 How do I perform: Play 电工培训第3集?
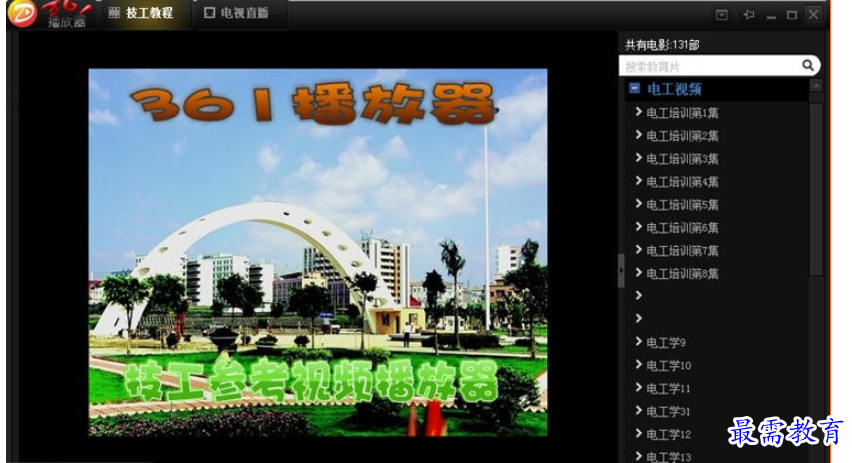(x=682, y=159)
